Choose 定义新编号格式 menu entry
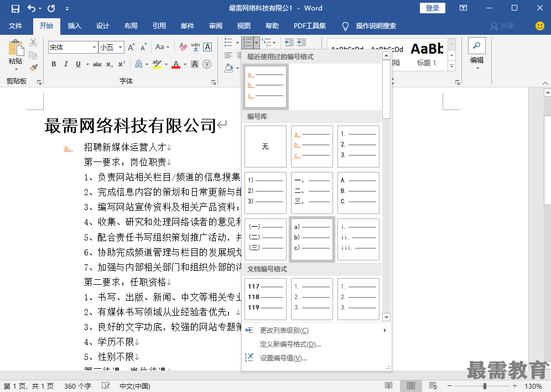 [290, 344]
